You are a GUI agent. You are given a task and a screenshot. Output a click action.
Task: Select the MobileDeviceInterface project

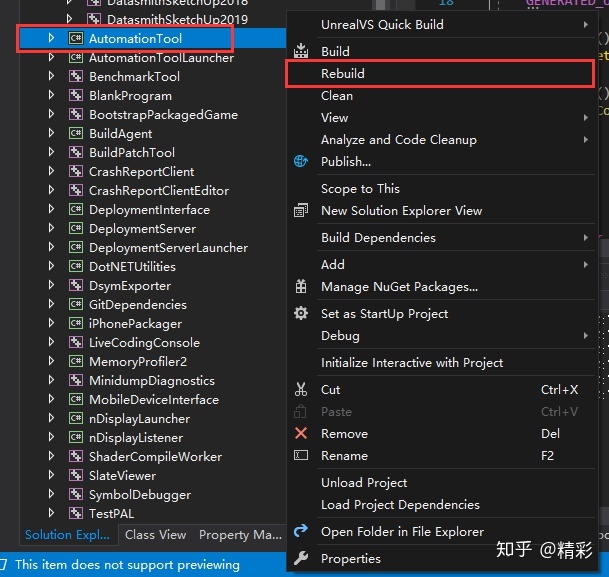tap(154, 400)
